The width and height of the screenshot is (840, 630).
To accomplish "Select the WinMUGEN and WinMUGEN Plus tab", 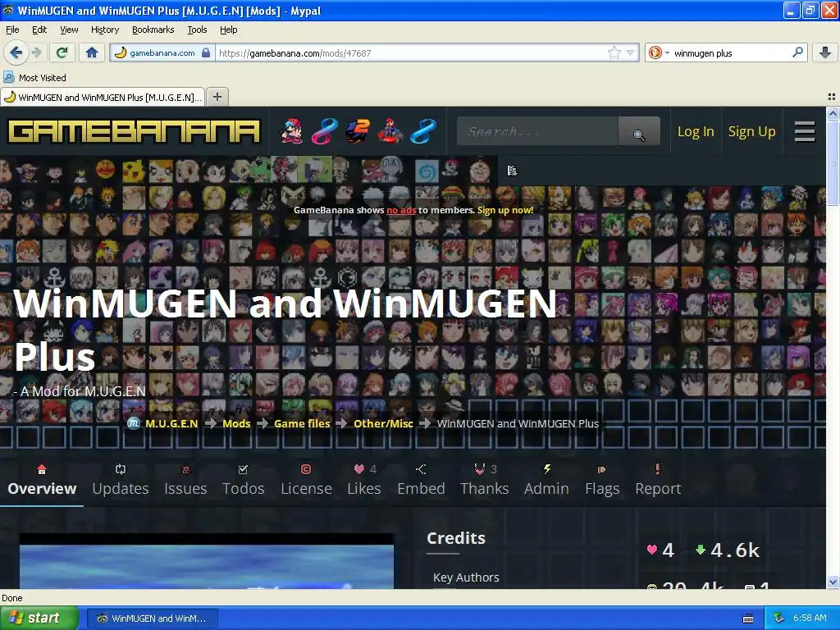I will tap(103, 98).
